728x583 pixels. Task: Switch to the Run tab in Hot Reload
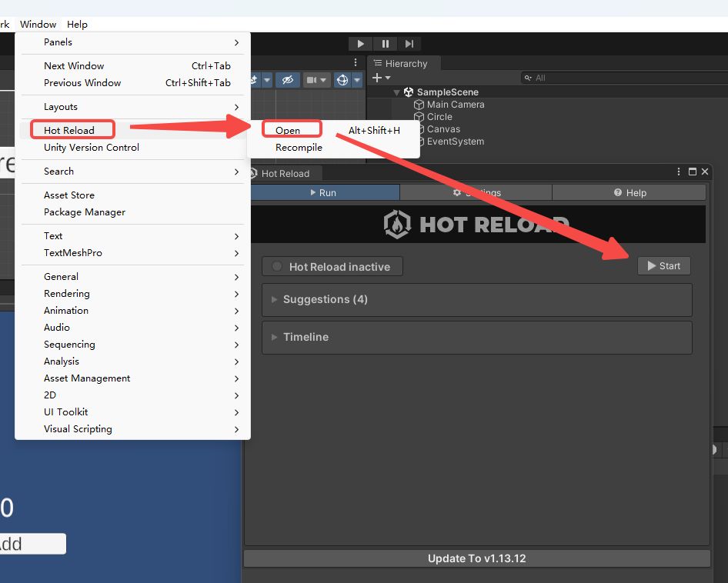tap(325, 192)
